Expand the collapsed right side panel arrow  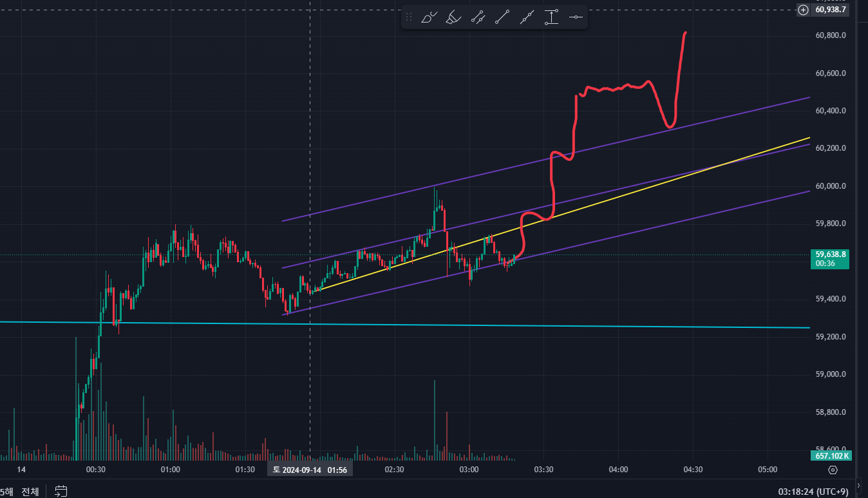(x=858, y=484)
